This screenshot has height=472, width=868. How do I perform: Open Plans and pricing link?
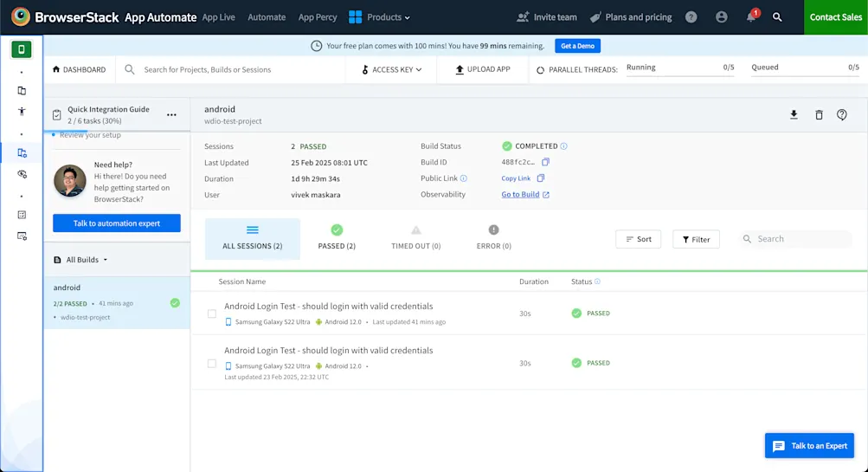[x=631, y=17]
